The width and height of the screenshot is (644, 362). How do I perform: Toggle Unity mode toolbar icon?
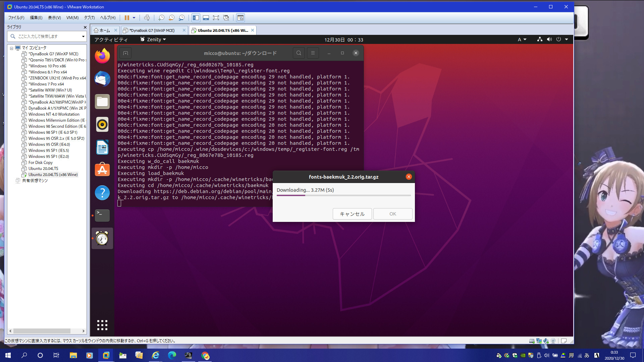[x=226, y=18]
